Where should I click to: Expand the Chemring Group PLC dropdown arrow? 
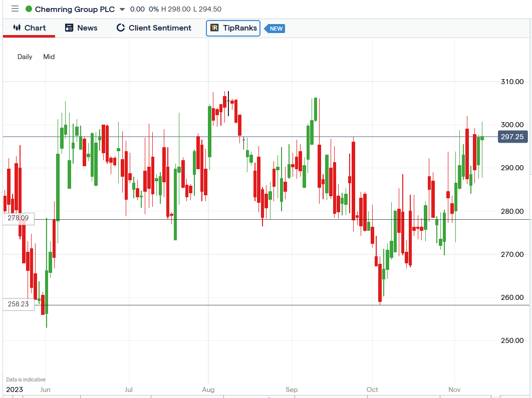(x=122, y=10)
